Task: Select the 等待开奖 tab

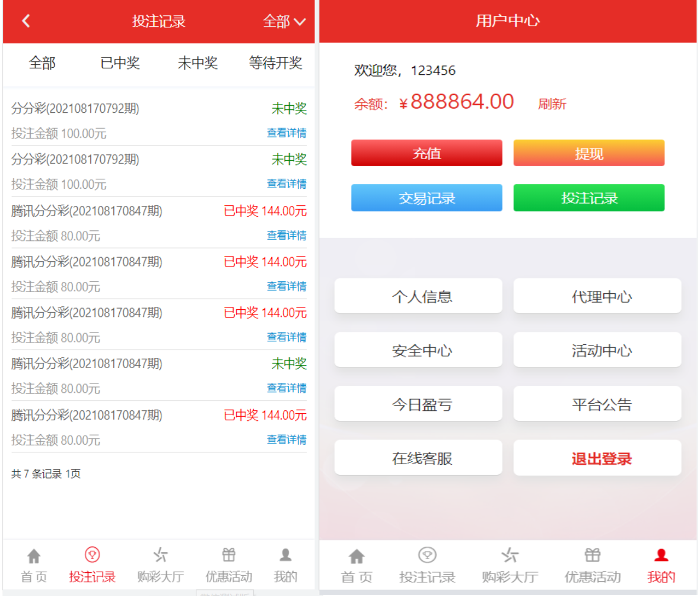Action: click(x=275, y=64)
